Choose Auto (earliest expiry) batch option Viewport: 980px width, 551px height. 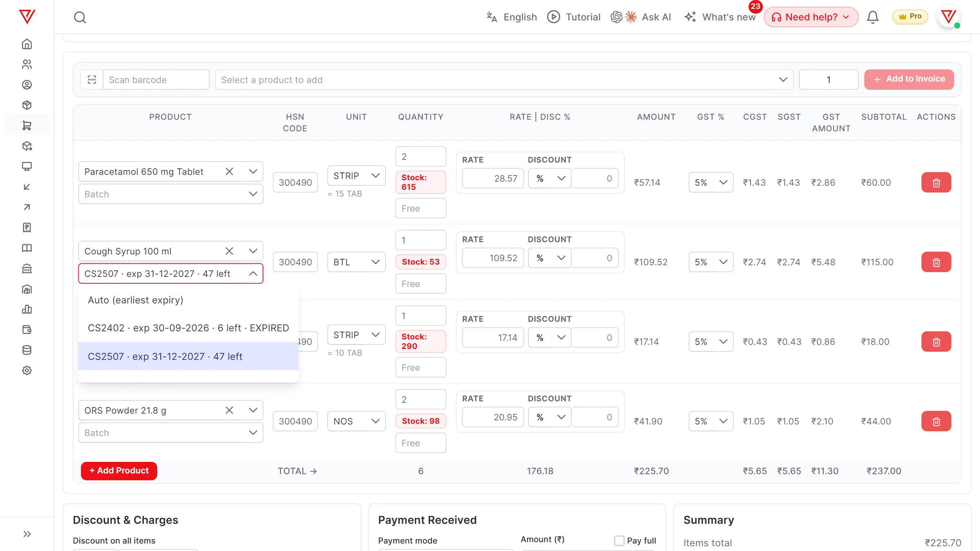pyautogui.click(x=188, y=300)
